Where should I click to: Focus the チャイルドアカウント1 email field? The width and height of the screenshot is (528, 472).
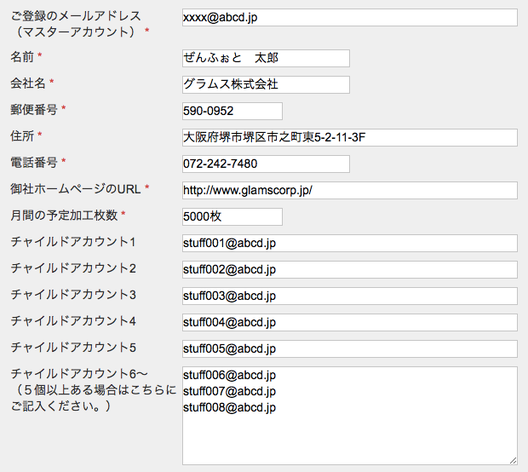point(350,243)
